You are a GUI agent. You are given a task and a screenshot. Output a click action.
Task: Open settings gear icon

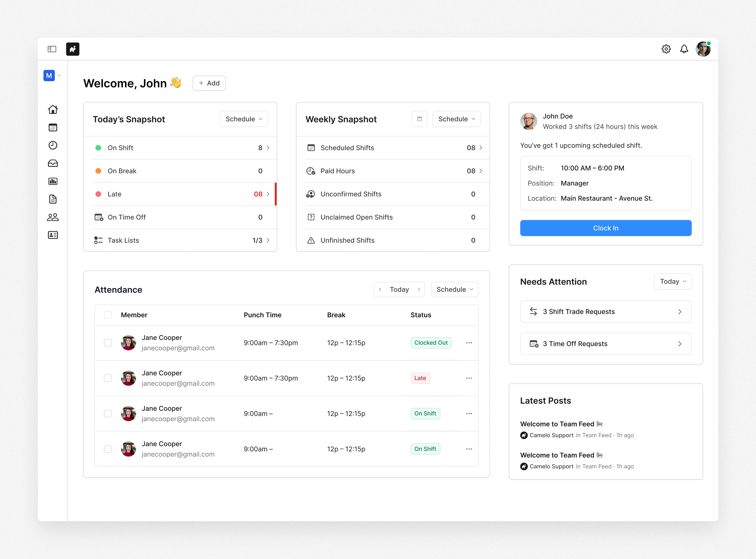pos(666,49)
